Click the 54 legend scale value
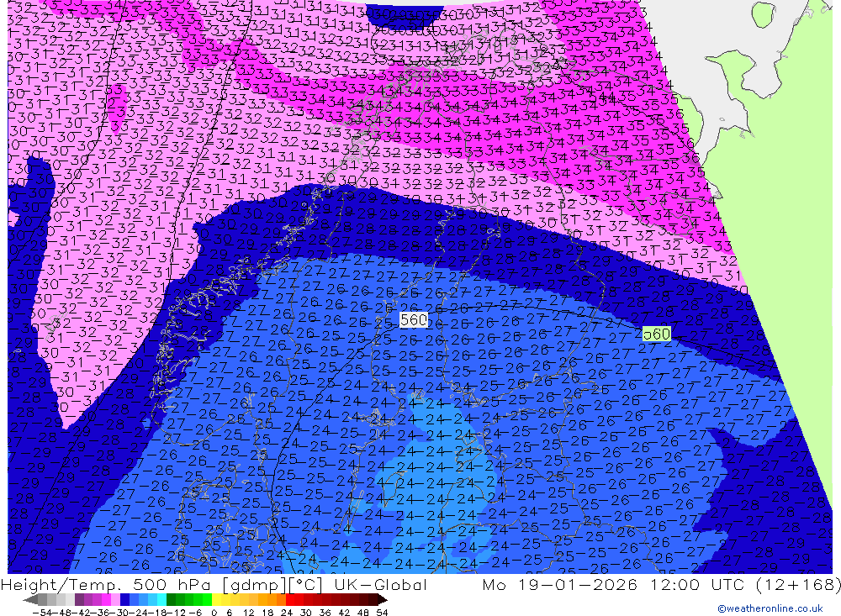The height and width of the screenshot is (616, 841). [x=382, y=613]
